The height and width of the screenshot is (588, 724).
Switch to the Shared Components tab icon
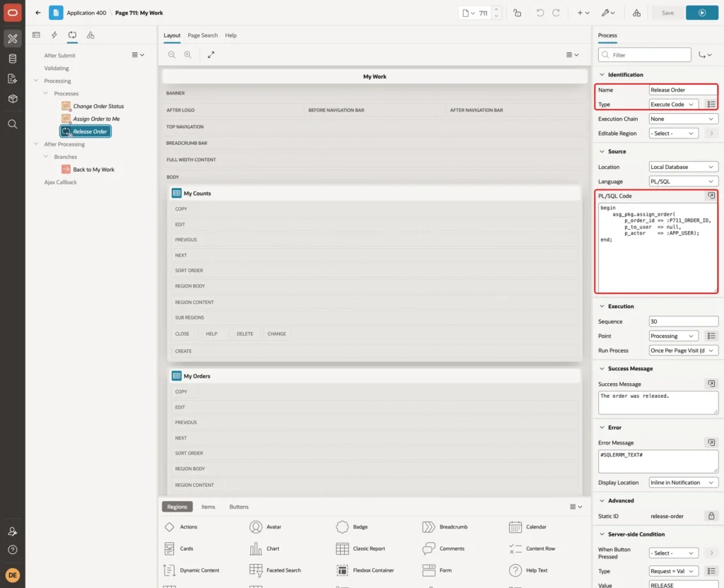90,35
